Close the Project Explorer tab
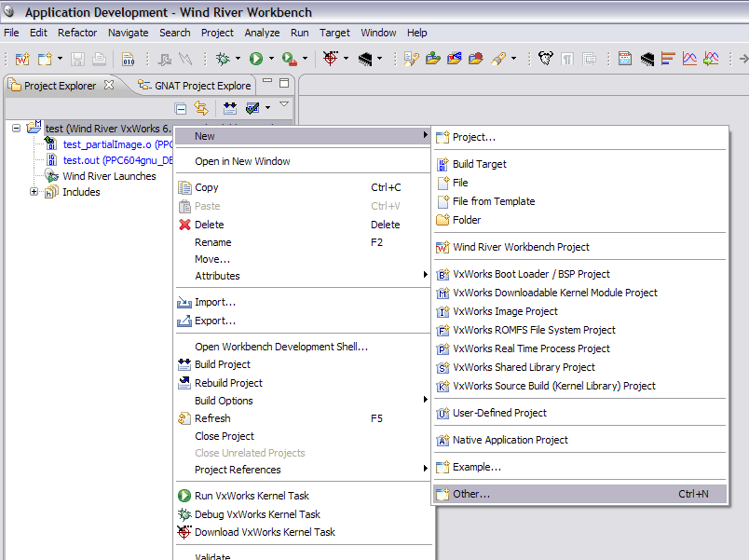749x560 pixels. [109, 85]
